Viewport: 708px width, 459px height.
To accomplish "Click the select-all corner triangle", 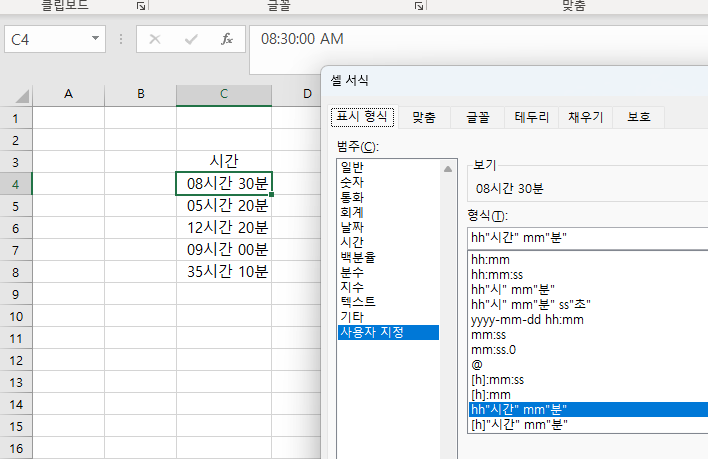I will tap(21, 96).
